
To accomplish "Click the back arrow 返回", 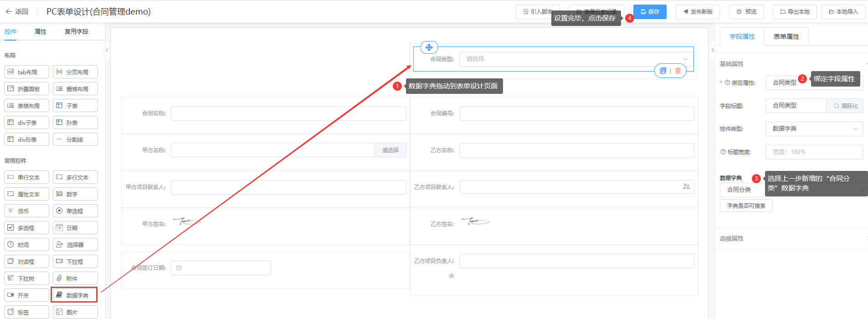I will pyautogui.click(x=17, y=11).
